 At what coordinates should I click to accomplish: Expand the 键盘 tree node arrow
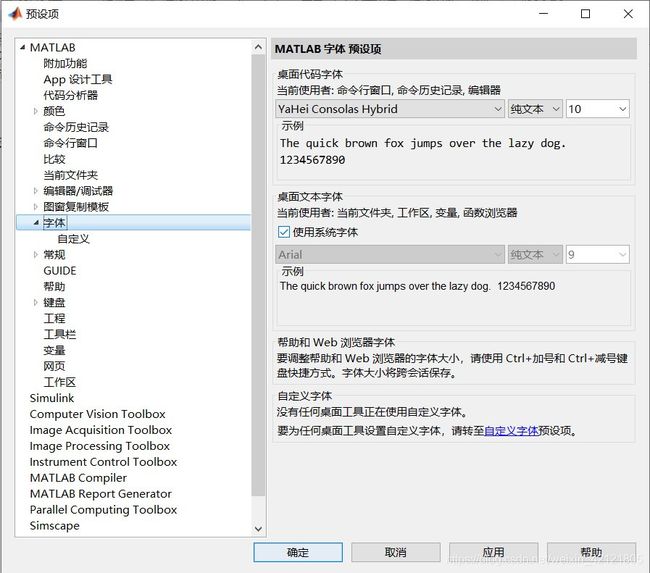36,302
